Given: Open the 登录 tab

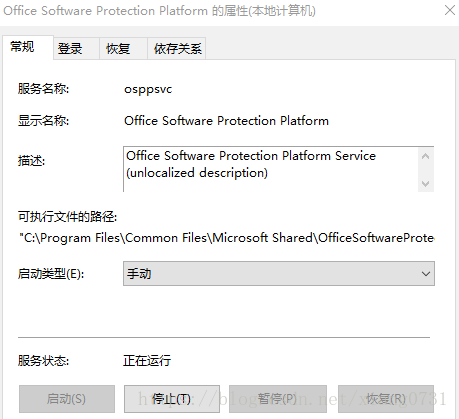Looking at the screenshot, I should click(x=76, y=49).
